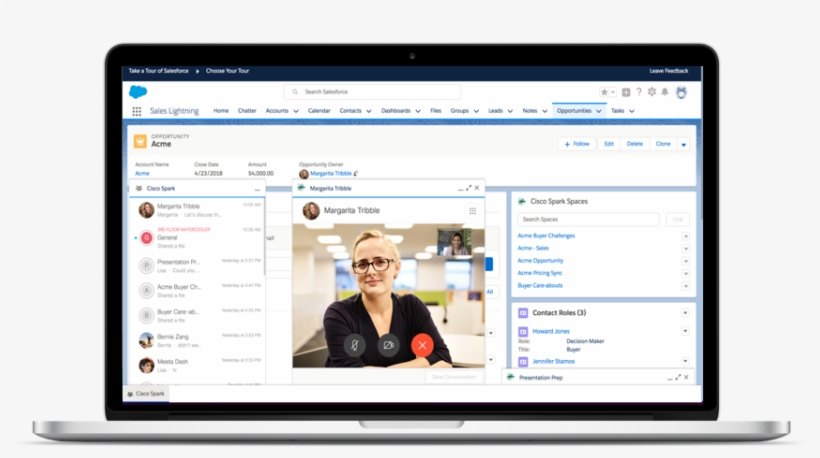Open the help question mark icon
Viewport: 820px width, 458px height.
[639, 92]
